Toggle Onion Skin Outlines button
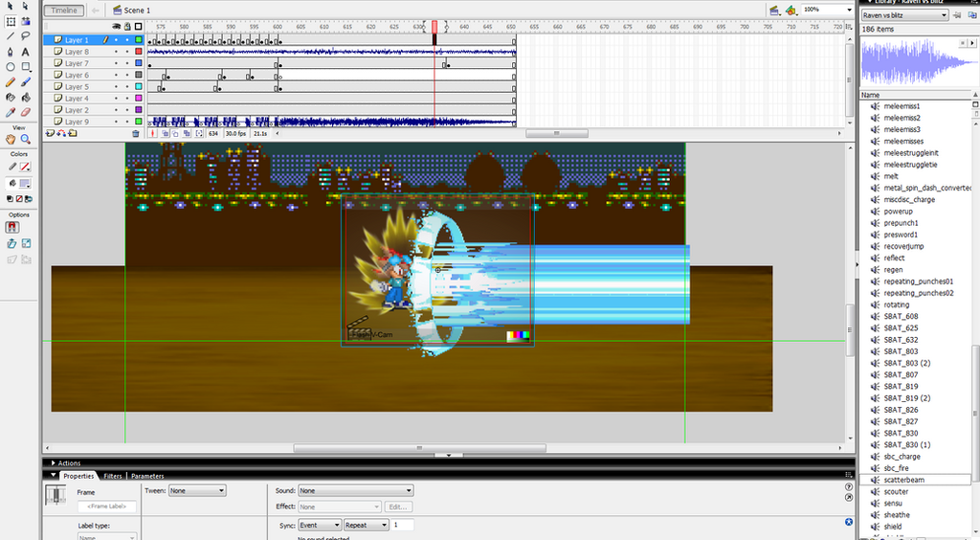Screen dimensions: 980x540 tap(176, 133)
